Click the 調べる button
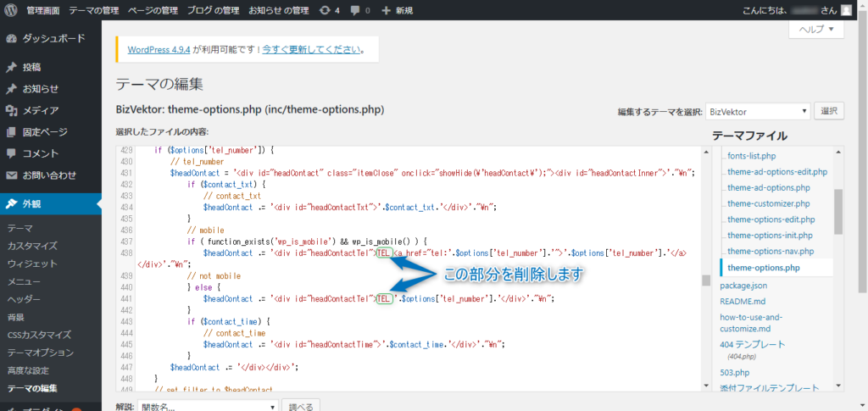 point(301,407)
